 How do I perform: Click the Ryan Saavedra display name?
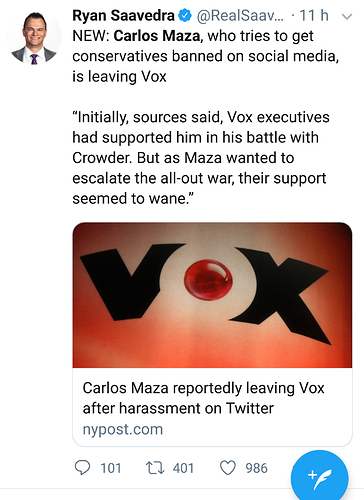pos(123,16)
